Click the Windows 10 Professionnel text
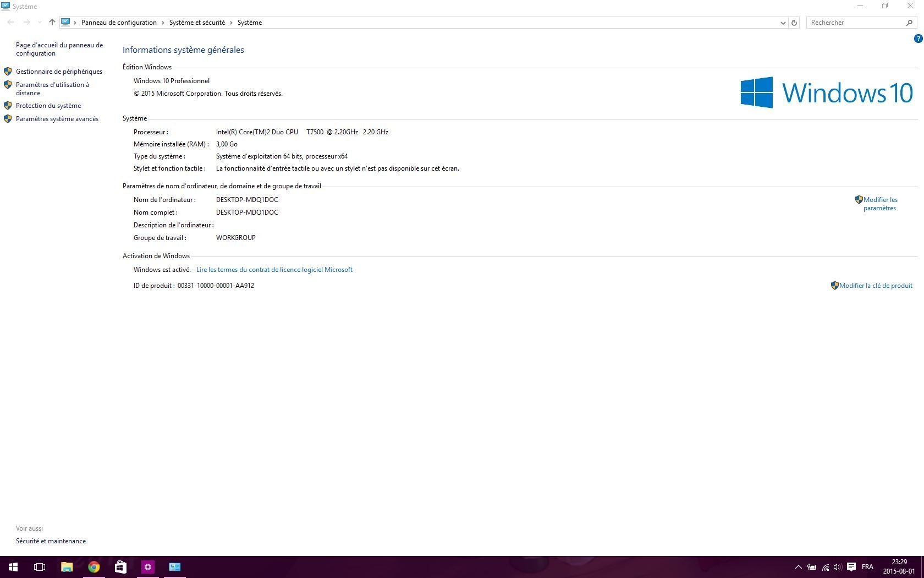 pyautogui.click(x=172, y=81)
